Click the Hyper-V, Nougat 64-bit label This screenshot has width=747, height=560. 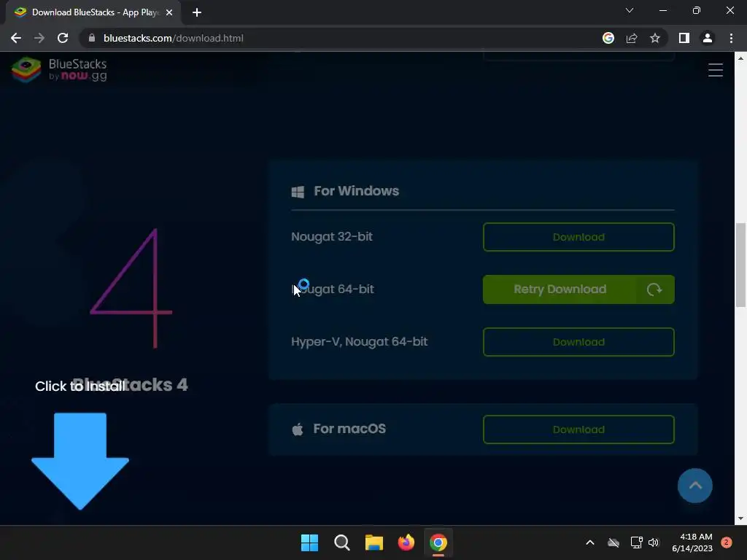tap(359, 342)
